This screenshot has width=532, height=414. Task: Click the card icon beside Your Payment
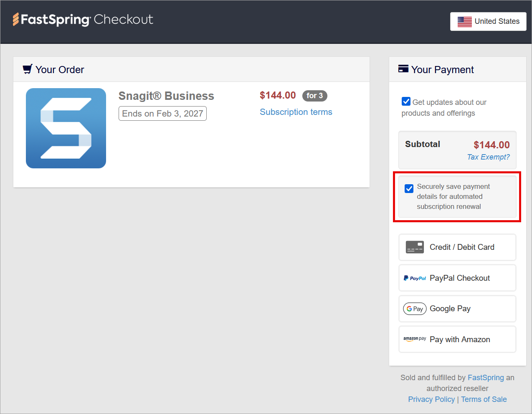pos(403,69)
